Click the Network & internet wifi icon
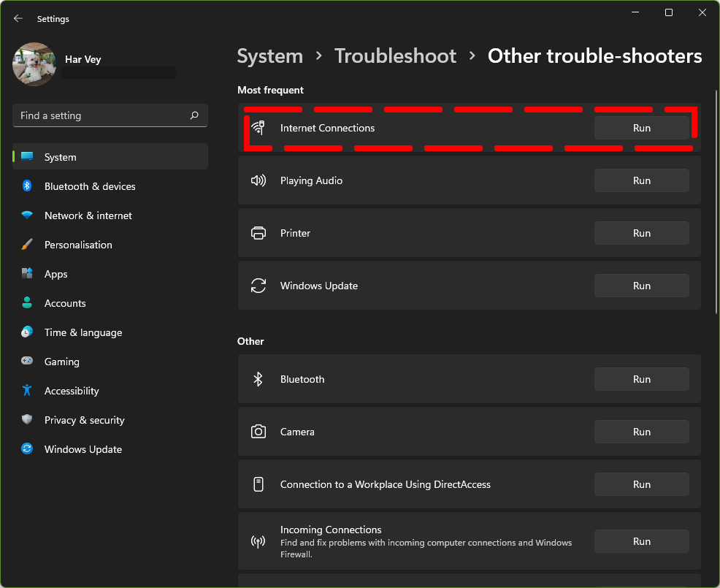The width and height of the screenshot is (720, 588). (27, 215)
